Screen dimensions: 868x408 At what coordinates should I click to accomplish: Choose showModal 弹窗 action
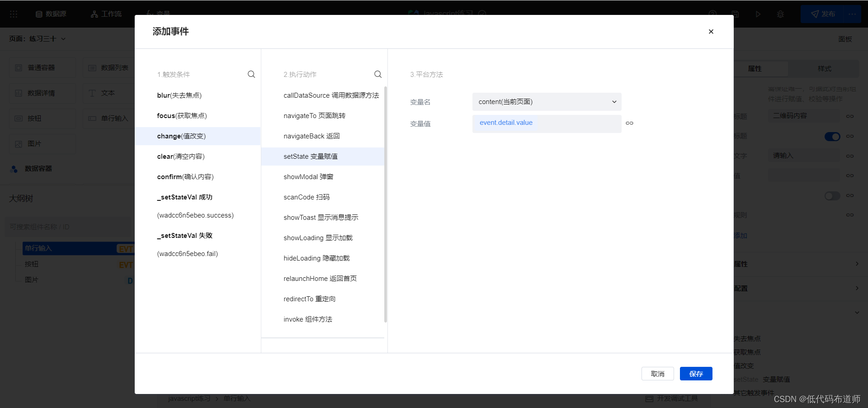323,177
